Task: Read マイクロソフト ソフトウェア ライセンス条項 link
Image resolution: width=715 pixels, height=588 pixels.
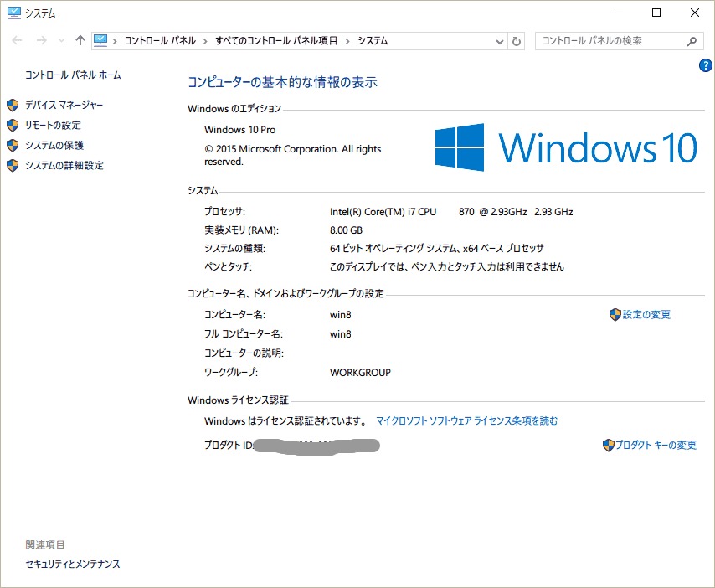Action: [466, 420]
